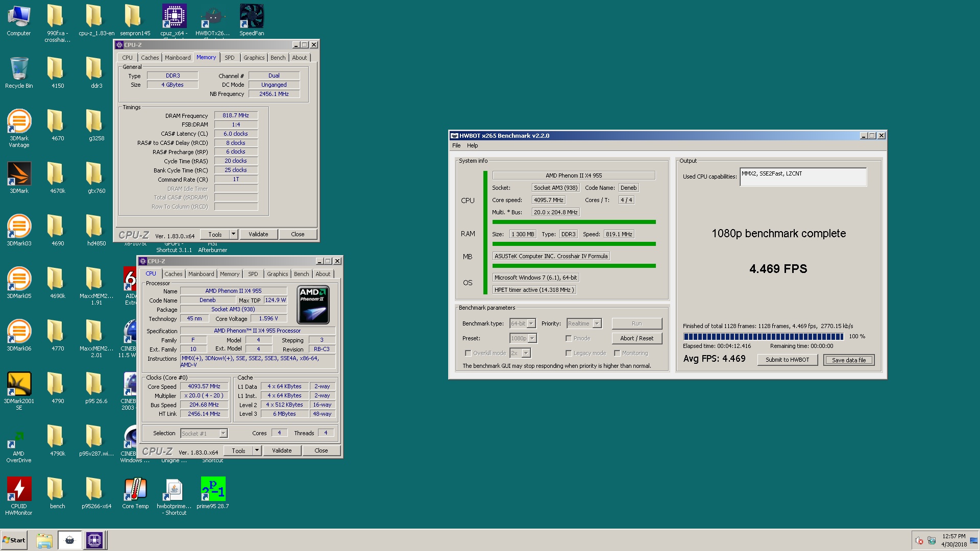Click Validate in upper CPU-Z window
This screenshot has width=980, height=551.
(258, 234)
